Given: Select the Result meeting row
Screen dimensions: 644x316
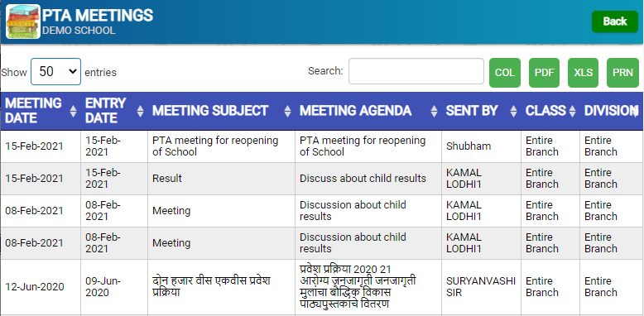Looking at the screenshot, I should (322, 179).
